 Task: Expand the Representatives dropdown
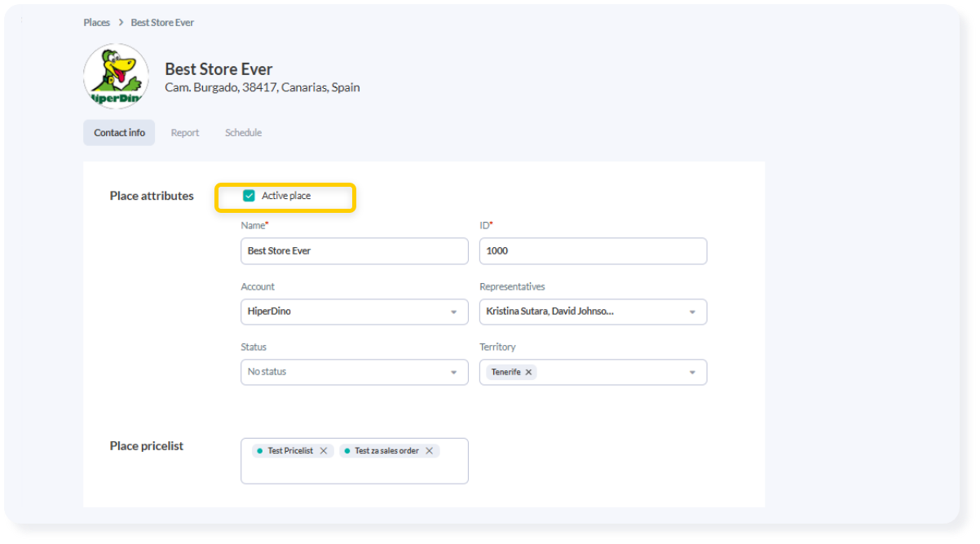(691, 312)
